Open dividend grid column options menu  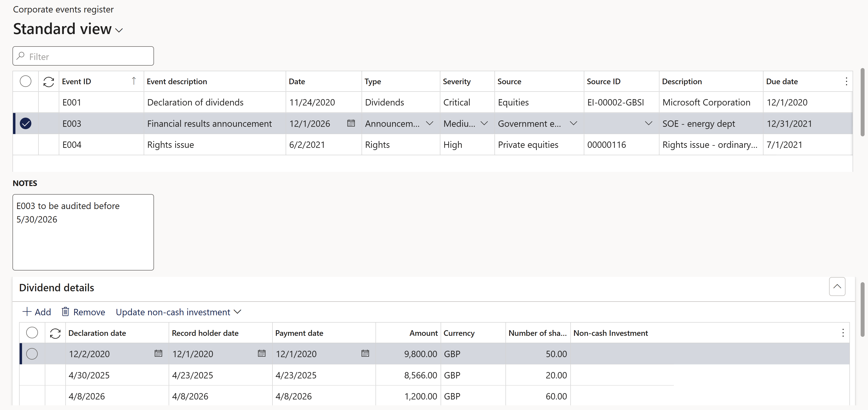843,333
